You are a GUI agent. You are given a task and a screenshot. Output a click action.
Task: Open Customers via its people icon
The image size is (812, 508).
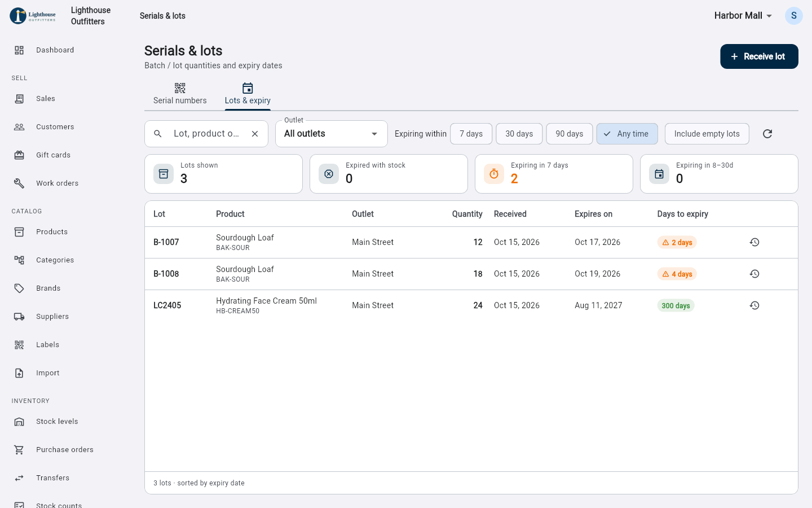coord(19,127)
